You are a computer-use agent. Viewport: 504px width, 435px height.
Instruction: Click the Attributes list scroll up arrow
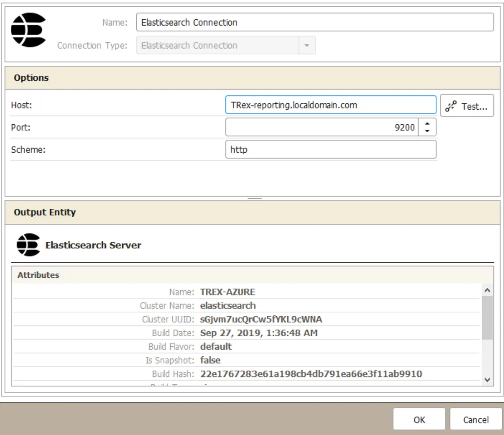click(487, 291)
